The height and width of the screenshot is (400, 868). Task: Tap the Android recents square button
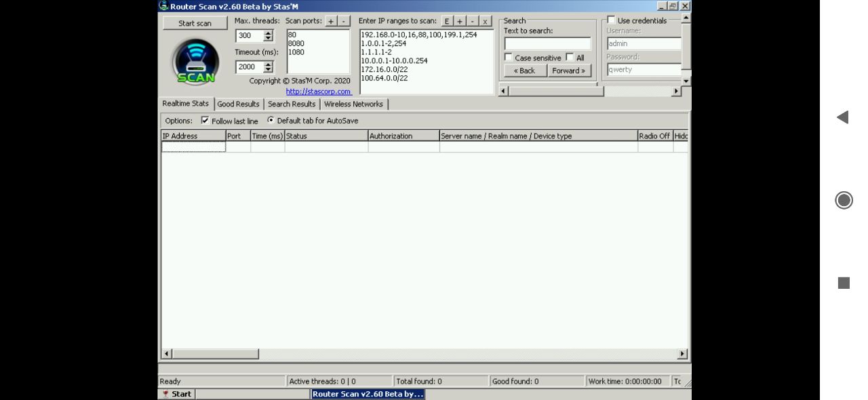[x=844, y=283]
